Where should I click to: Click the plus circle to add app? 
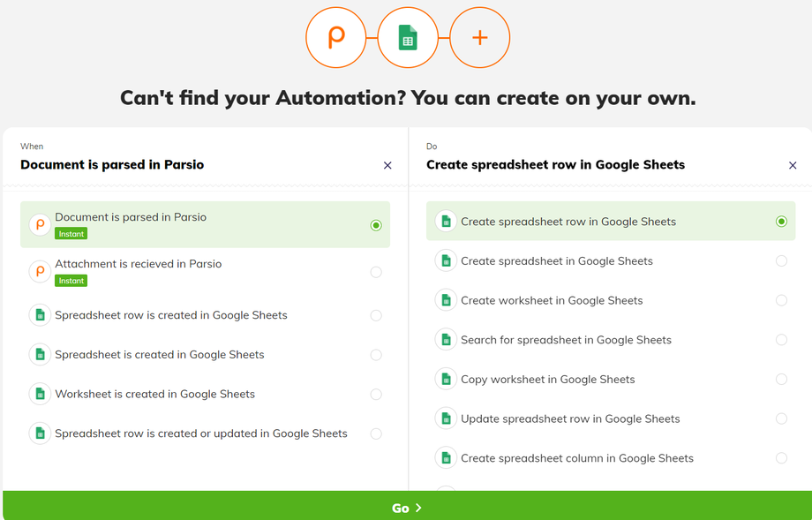tap(479, 38)
